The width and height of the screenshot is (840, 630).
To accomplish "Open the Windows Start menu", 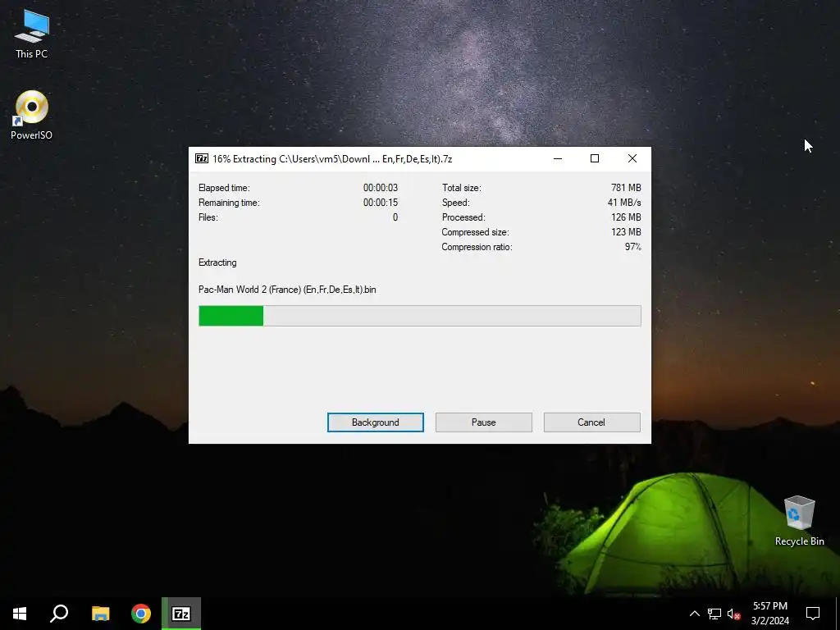I will click(x=20, y=614).
